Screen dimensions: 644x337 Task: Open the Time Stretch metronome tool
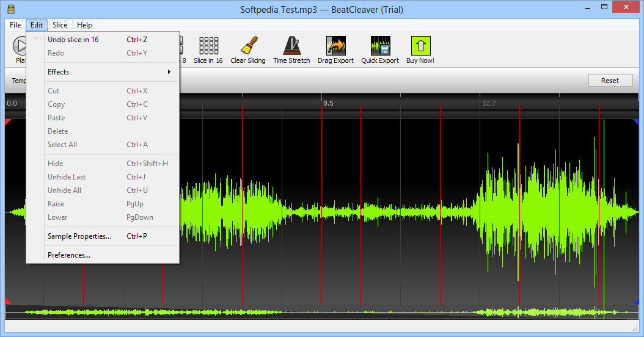pyautogui.click(x=292, y=46)
